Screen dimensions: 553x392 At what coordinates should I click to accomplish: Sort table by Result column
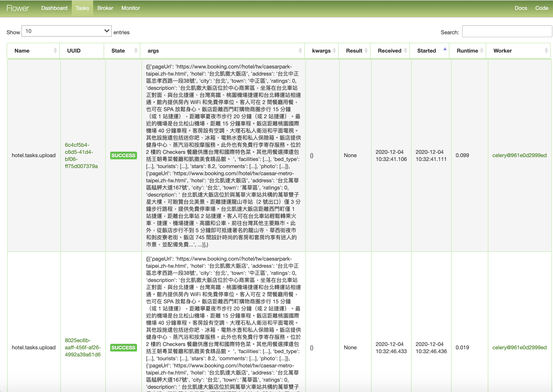[x=354, y=51]
